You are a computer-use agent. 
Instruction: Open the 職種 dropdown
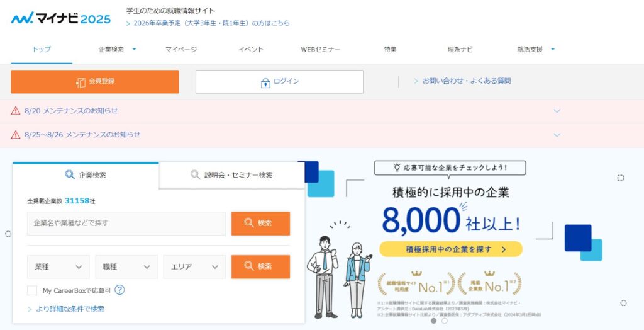tap(126, 266)
